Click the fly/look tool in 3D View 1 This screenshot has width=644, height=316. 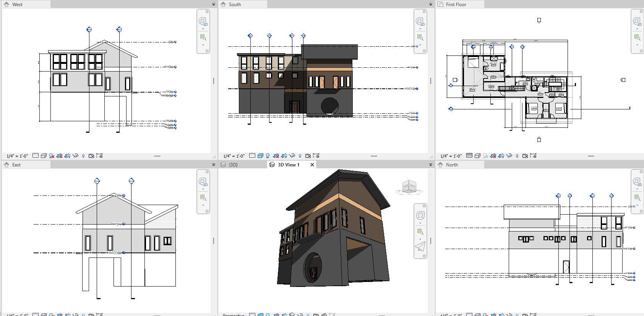click(420, 247)
